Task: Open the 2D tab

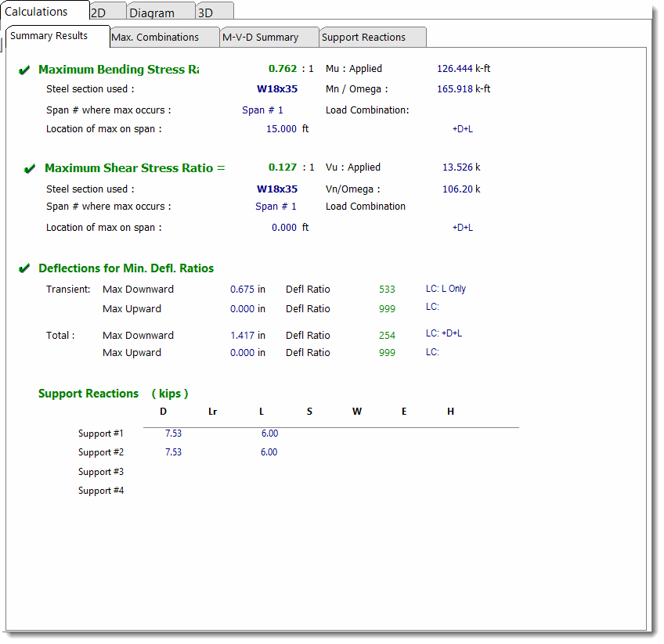Action: click(x=99, y=13)
